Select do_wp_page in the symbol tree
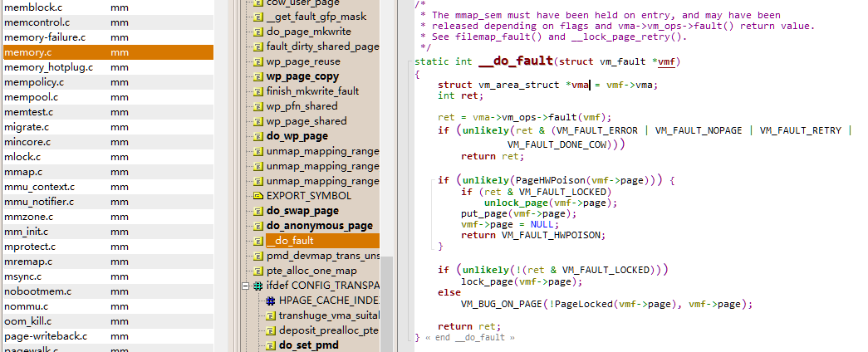Viewport: 868px width, 352px height. tap(297, 136)
